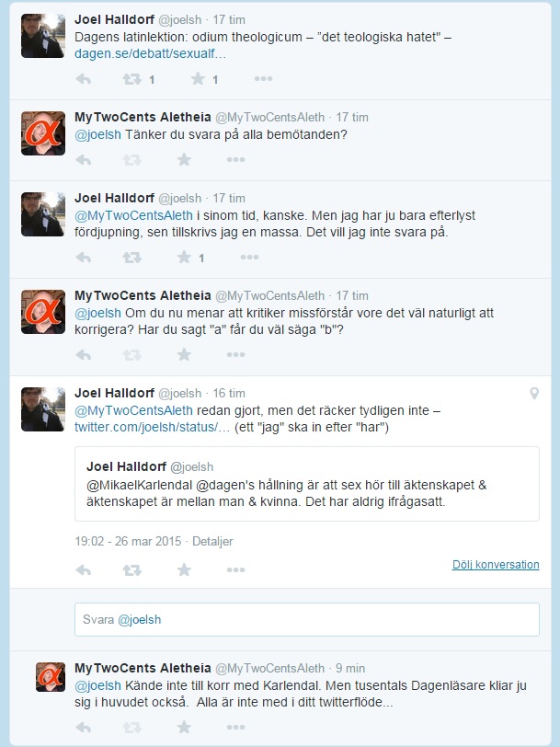Open more options on the odium theologicum tweet
560x747 pixels.
coord(263,80)
